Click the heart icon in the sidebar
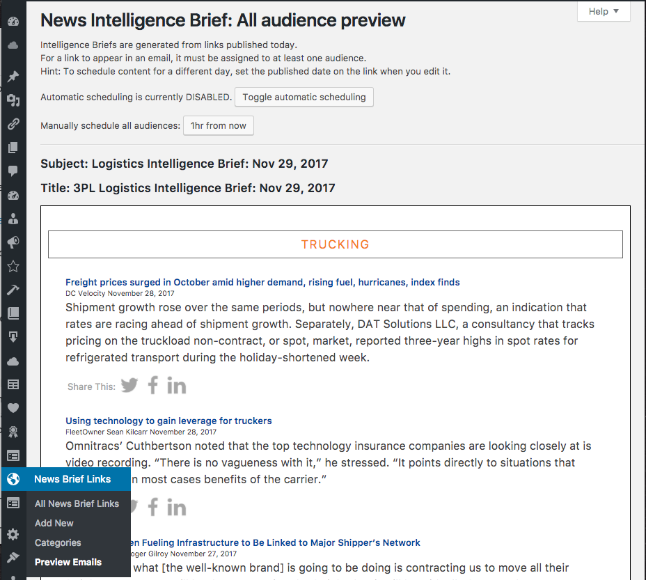This screenshot has height=580, width=646. (13, 407)
